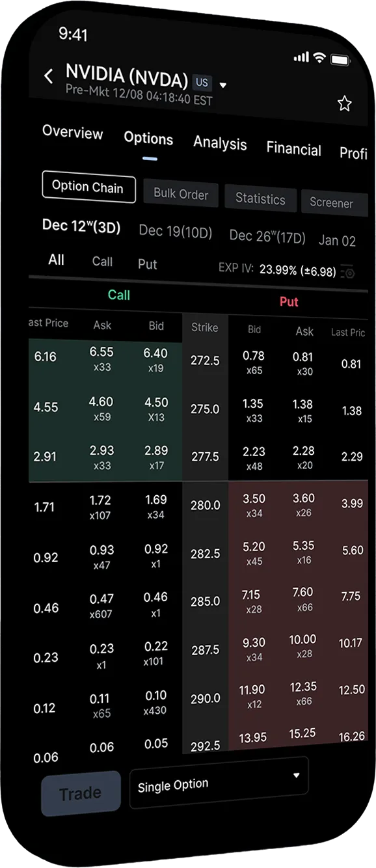The image size is (376, 868).
Task: Tap the battery icon in status bar
Action: (x=340, y=59)
